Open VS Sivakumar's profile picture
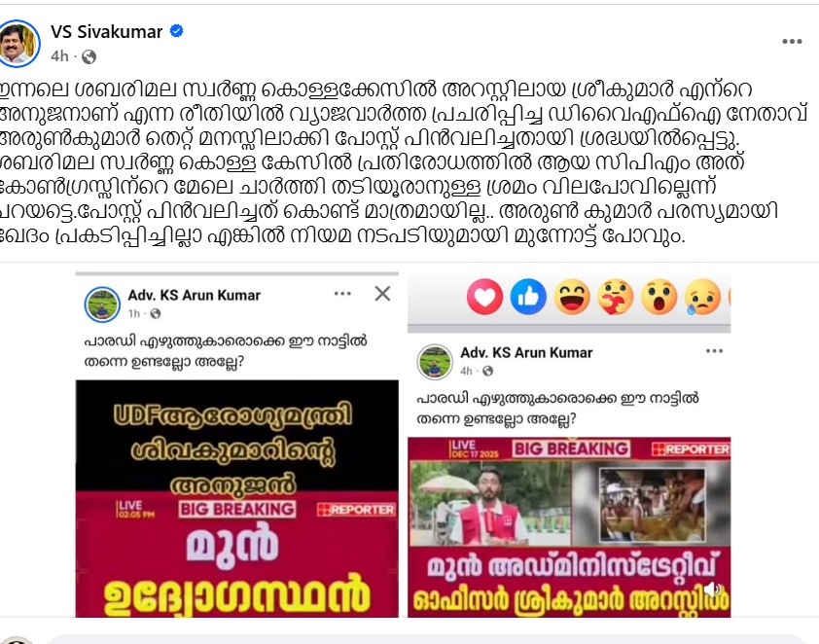 pyautogui.click(x=18, y=44)
